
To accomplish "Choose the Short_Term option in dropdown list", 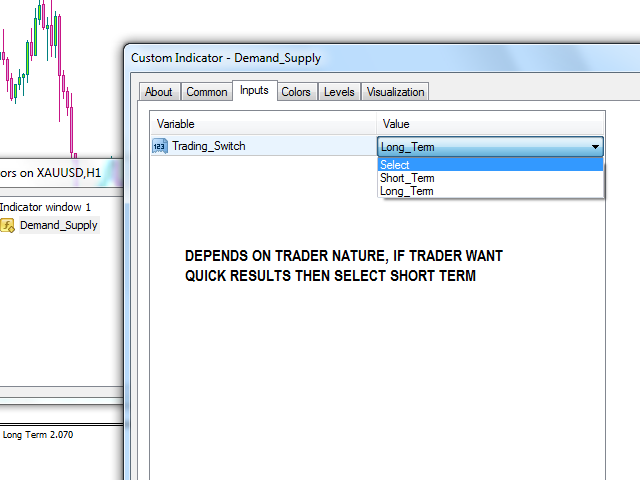I will (407, 178).
